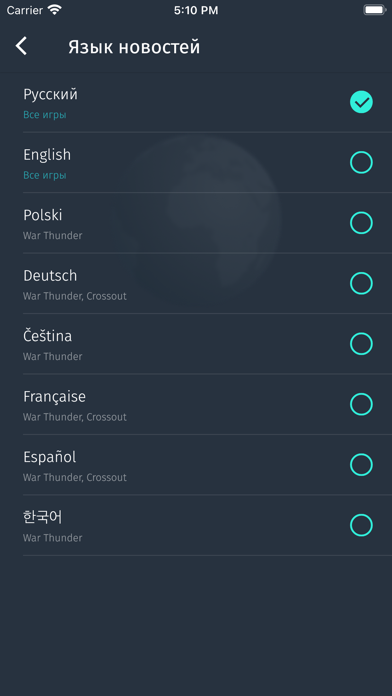Choose the Polski list row
Viewport: 392px width, 696px height.
pos(196,223)
